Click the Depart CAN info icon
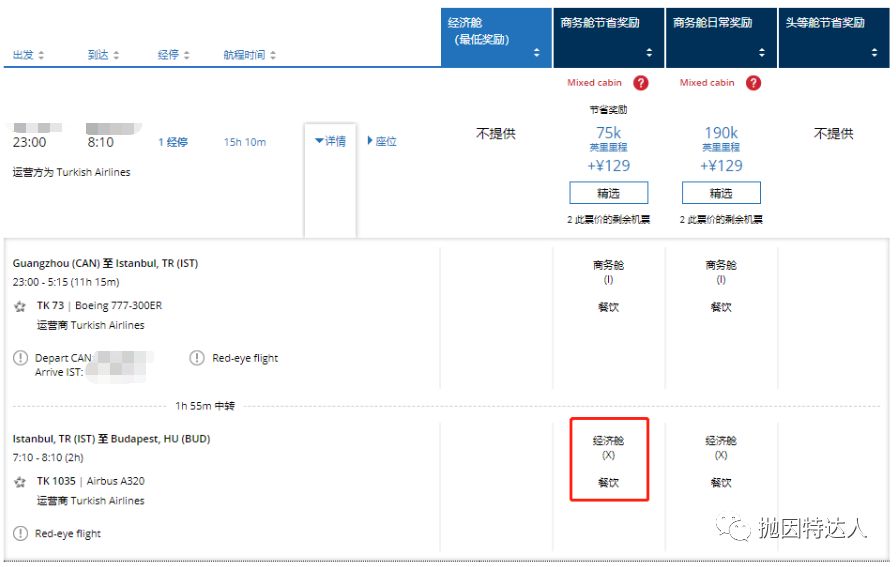Screen dimensions: 896x567 [20, 358]
